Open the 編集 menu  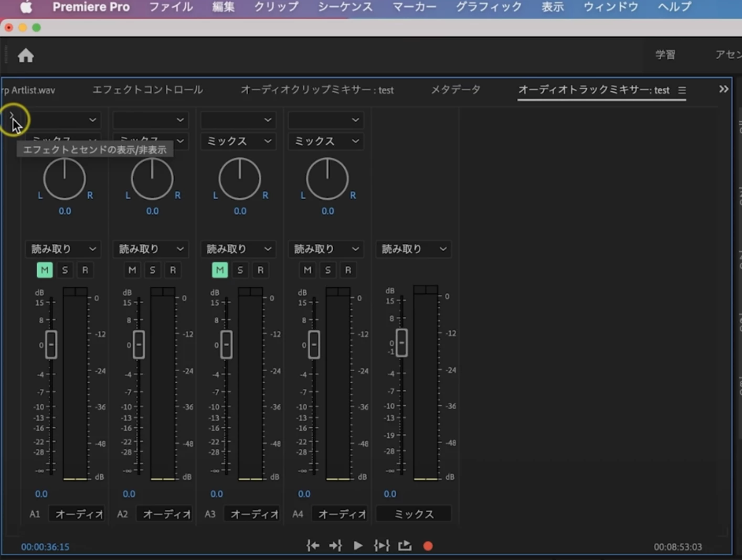pyautogui.click(x=223, y=7)
